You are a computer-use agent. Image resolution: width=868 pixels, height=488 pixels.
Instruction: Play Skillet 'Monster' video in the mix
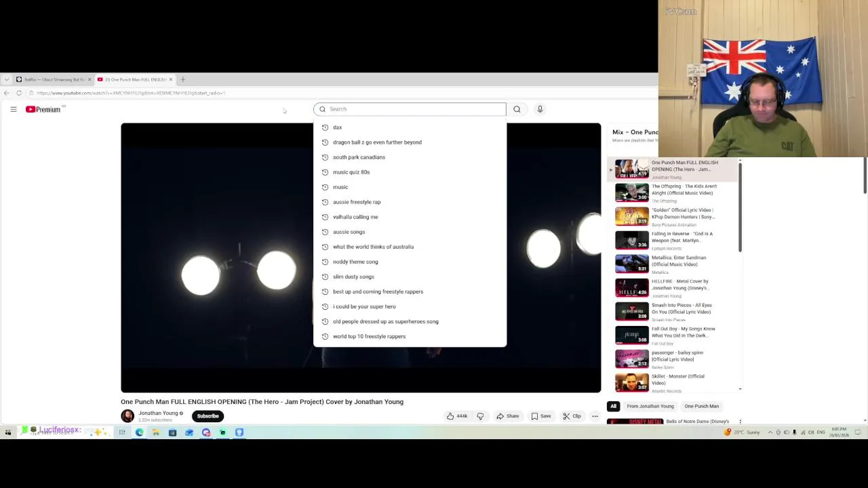tap(632, 382)
